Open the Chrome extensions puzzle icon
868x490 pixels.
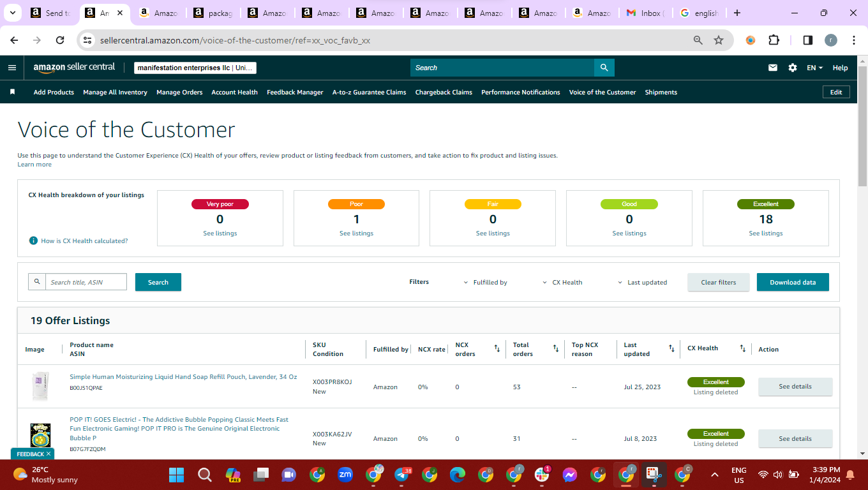coord(774,40)
